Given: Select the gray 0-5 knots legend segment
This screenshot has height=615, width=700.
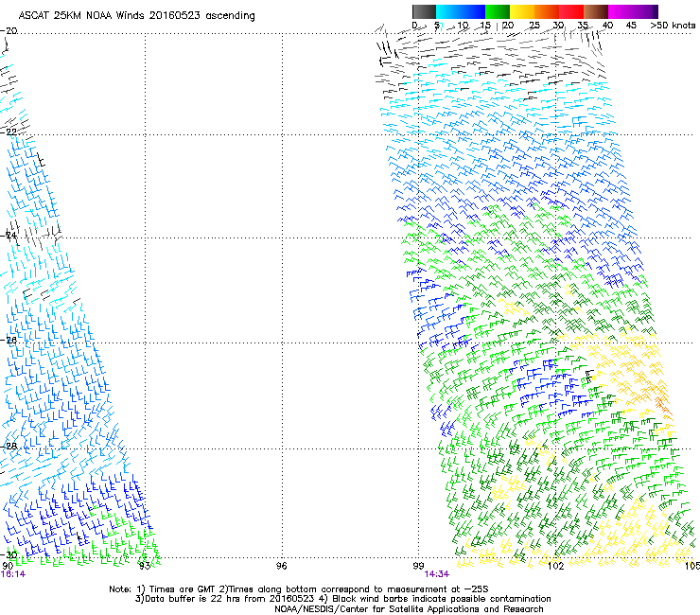Looking at the screenshot, I should [x=424, y=11].
